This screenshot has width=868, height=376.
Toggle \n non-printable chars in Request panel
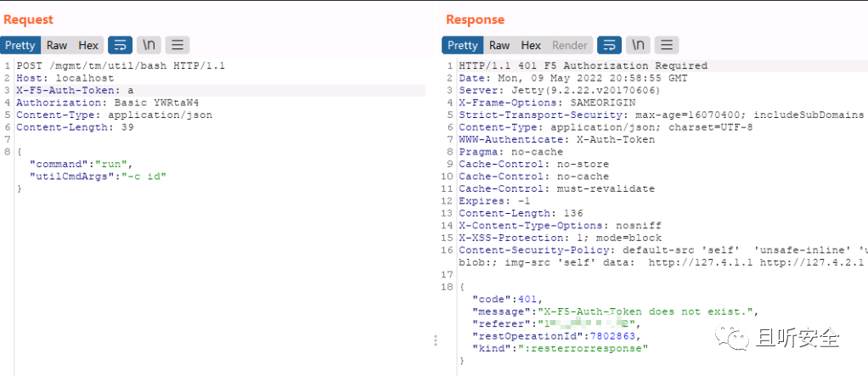(149, 45)
